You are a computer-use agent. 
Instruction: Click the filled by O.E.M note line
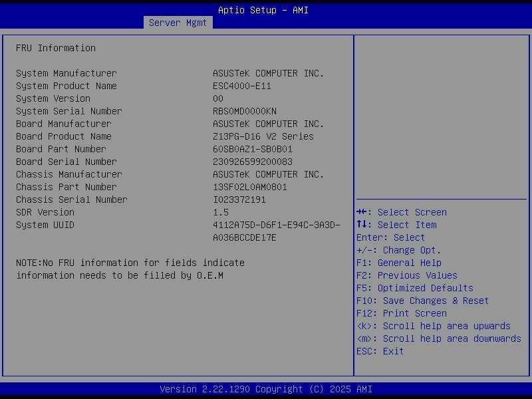click(120, 275)
